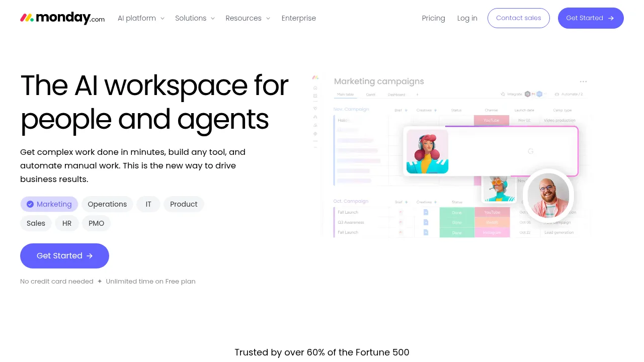
Task: Click the large Get Started button under the chips
Action: (x=64, y=256)
